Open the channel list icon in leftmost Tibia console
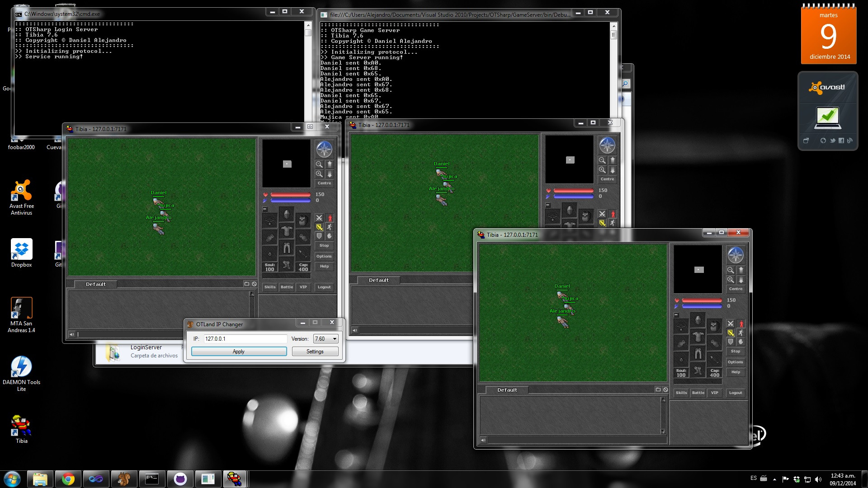Viewport: 868px width, 488px height. (x=247, y=284)
